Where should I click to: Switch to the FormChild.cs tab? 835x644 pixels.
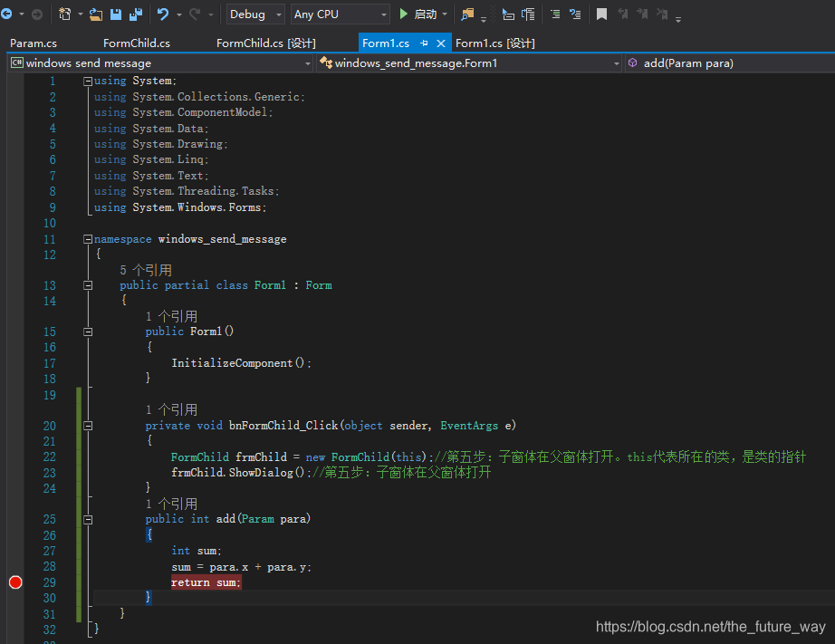137,43
